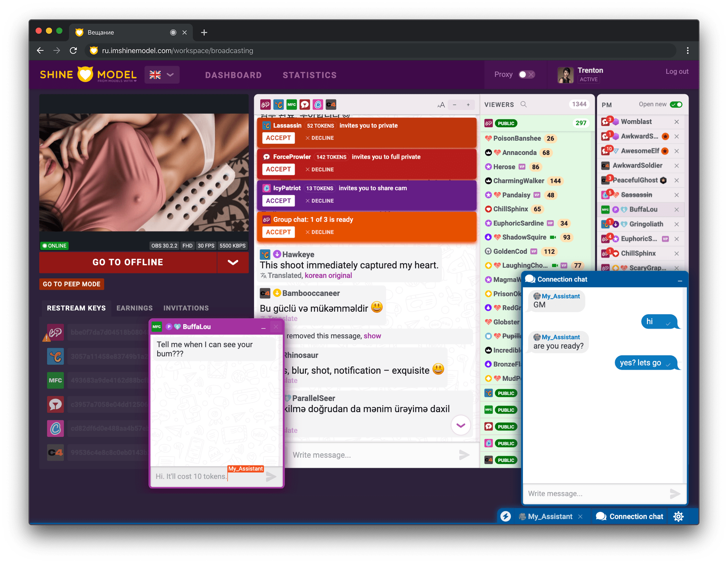
Task: Open the Dashboard menu
Action: [x=233, y=75]
